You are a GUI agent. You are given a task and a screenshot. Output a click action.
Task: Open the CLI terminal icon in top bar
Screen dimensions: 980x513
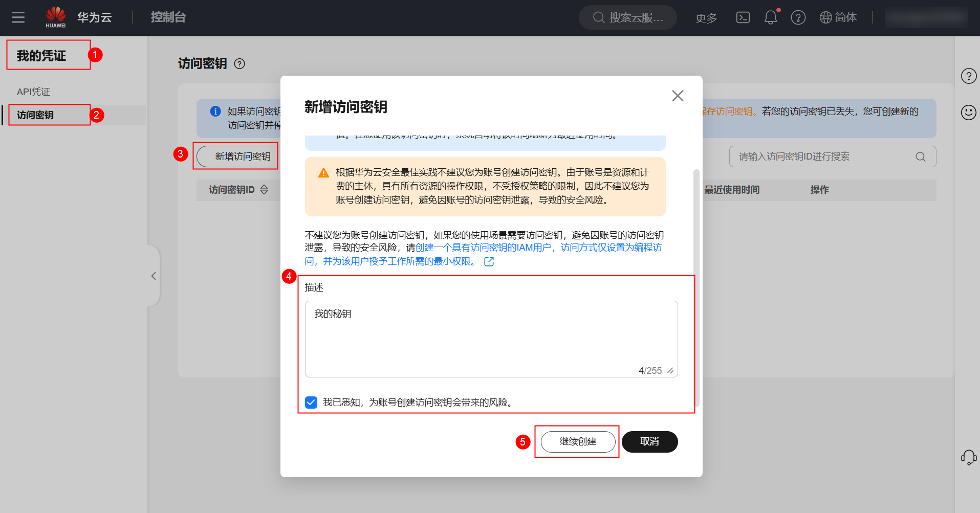743,17
